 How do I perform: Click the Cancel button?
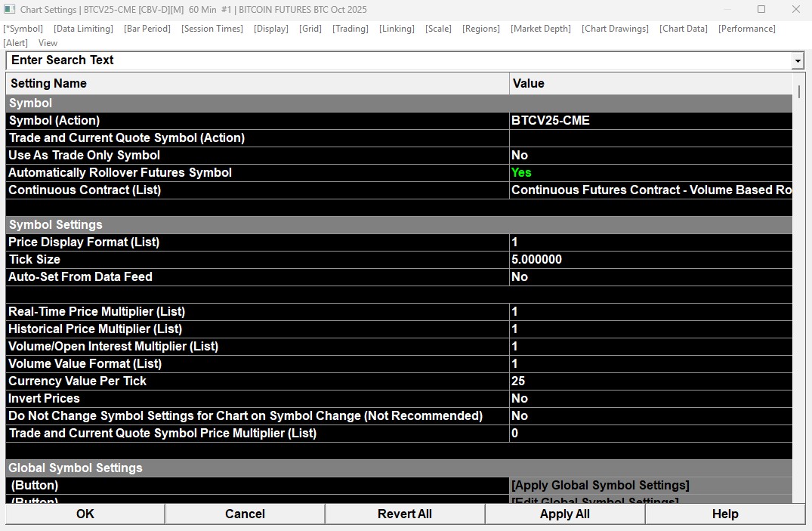pyautogui.click(x=245, y=514)
